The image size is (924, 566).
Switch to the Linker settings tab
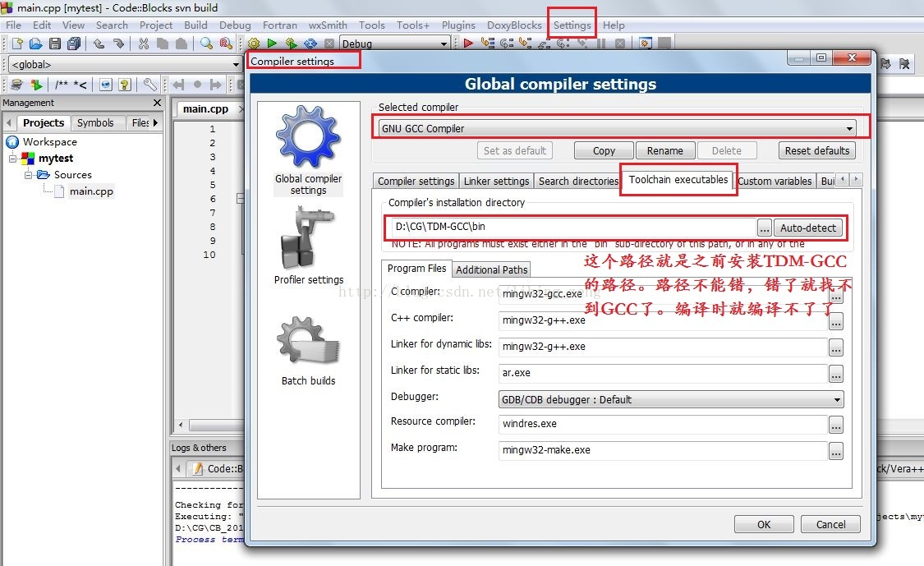[x=496, y=181]
